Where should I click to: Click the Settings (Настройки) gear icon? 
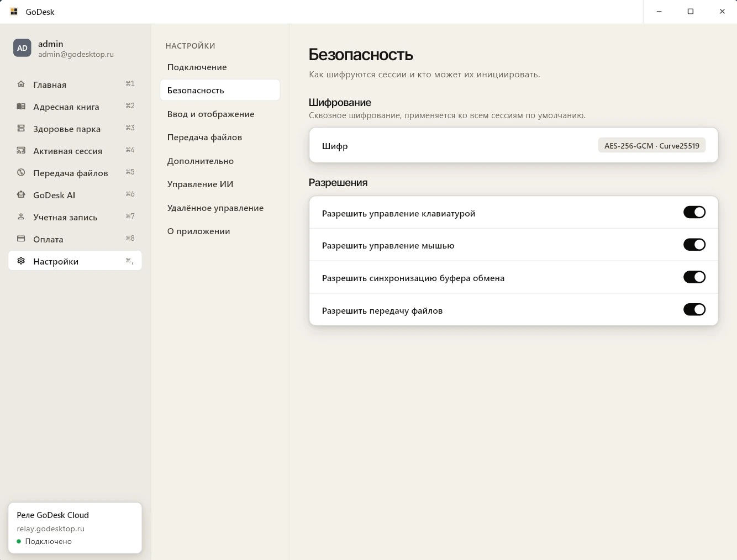[x=21, y=261]
